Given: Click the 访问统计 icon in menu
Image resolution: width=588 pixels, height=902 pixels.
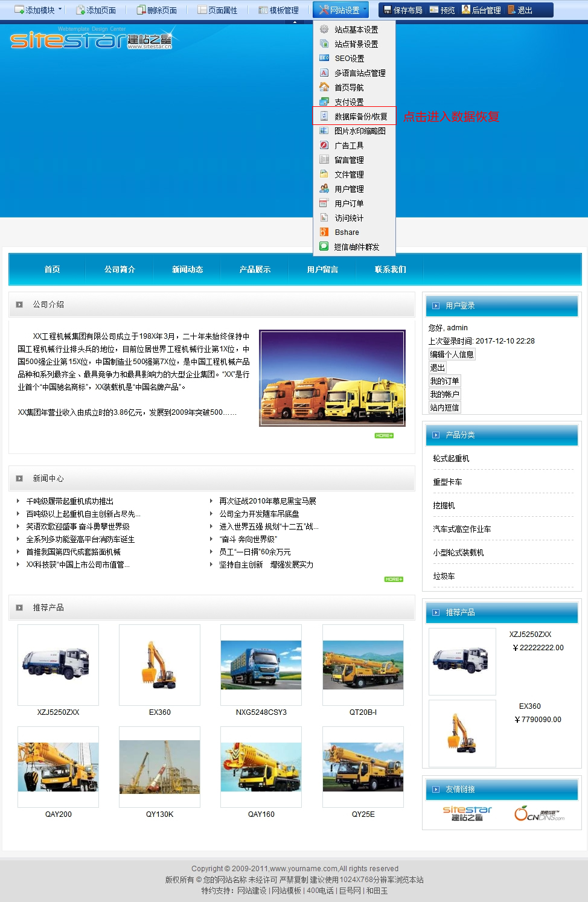Looking at the screenshot, I should pos(324,217).
